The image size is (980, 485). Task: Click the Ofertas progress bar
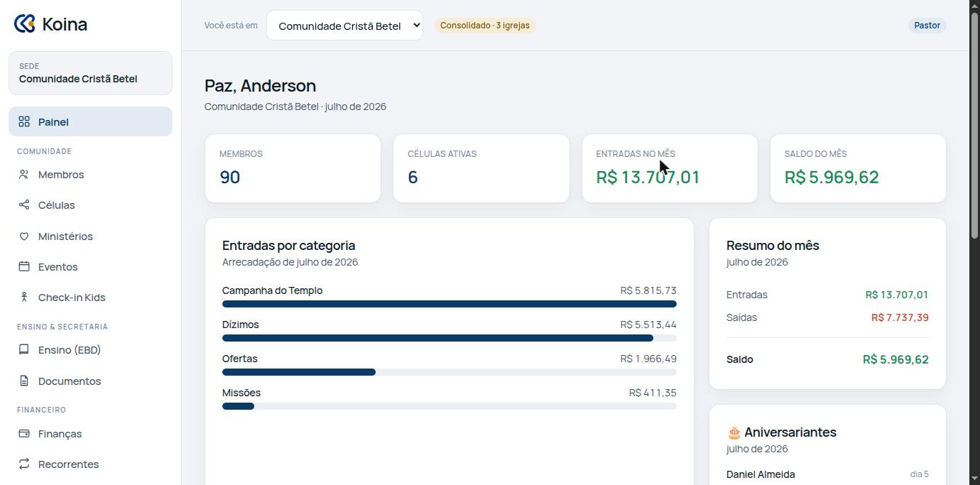tap(450, 372)
